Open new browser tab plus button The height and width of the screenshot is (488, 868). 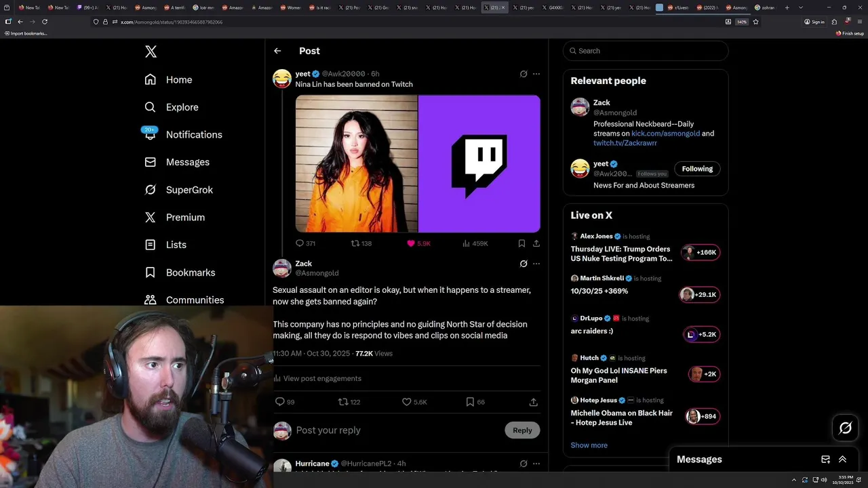coord(787,7)
